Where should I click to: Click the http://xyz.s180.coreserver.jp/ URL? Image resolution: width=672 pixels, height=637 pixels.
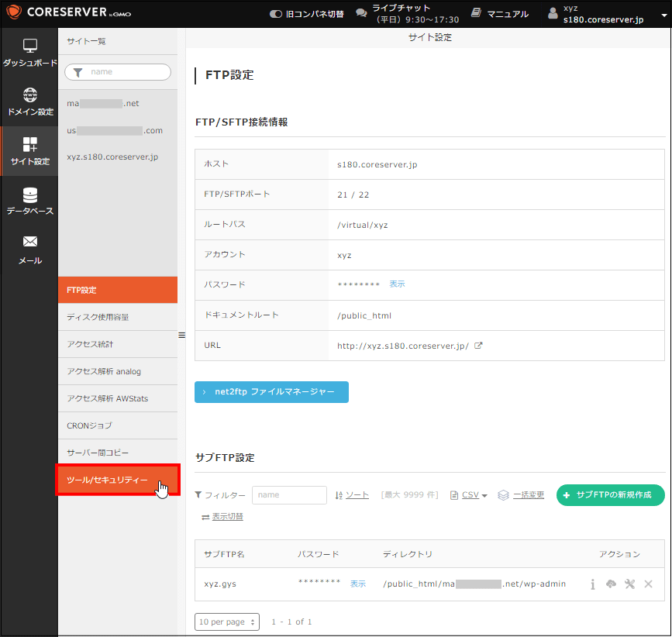[x=403, y=346]
